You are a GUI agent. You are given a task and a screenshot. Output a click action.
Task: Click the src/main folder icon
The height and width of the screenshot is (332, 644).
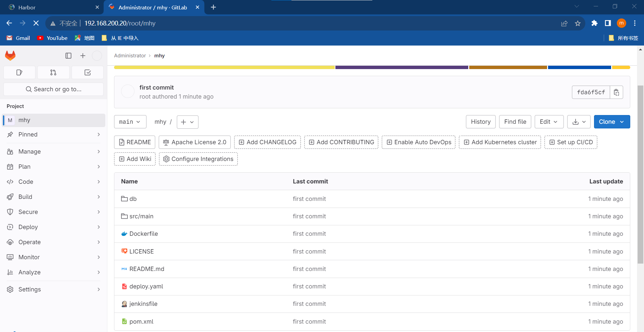click(124, 216)
